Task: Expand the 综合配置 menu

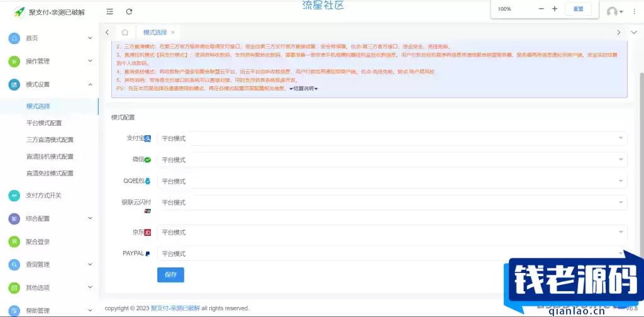Action: (x=90, y=218)
